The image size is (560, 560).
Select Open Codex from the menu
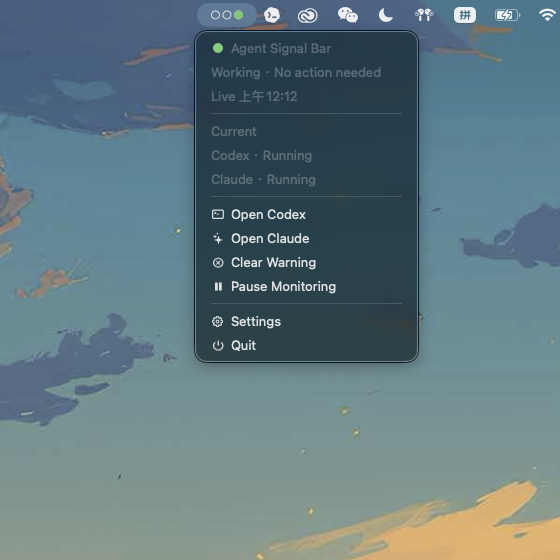[306, 215]
